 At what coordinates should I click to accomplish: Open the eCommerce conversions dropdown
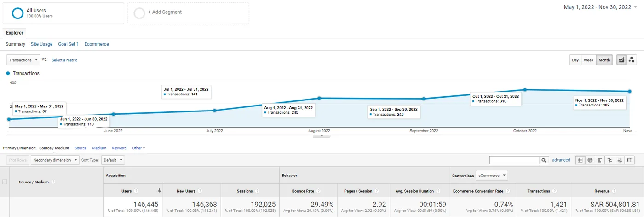click(492, 176)
